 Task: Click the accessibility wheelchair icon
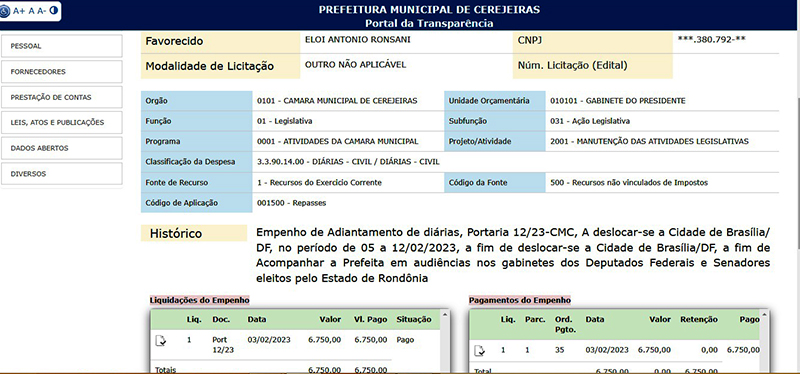(x=5, y=11)
